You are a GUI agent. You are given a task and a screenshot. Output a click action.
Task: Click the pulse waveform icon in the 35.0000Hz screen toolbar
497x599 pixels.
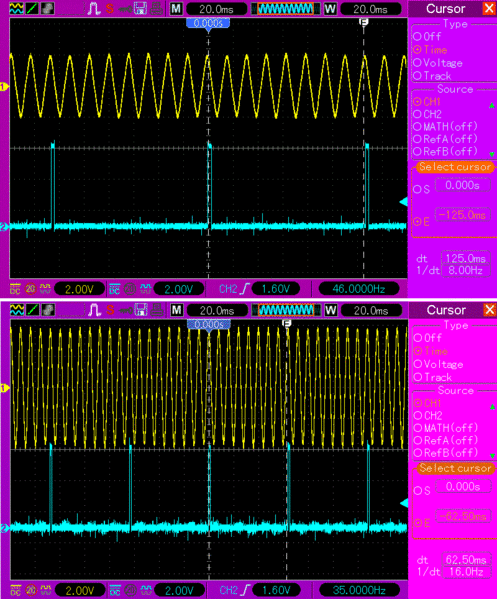pos(94,310)
